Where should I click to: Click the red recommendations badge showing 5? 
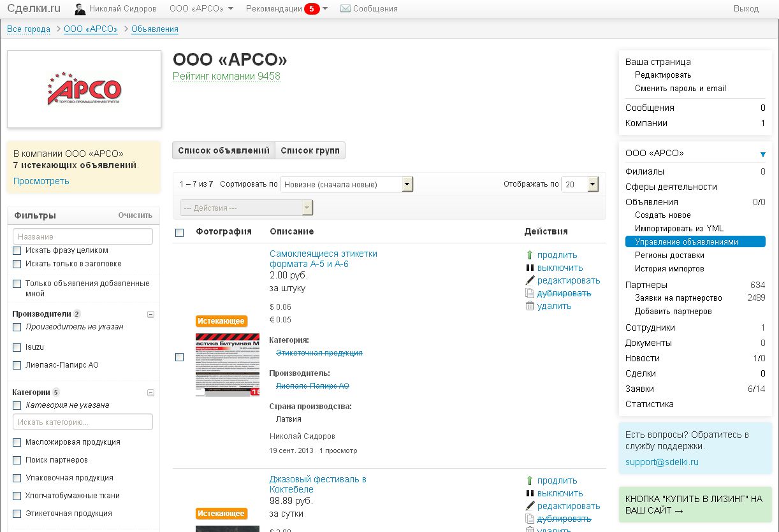312,9
